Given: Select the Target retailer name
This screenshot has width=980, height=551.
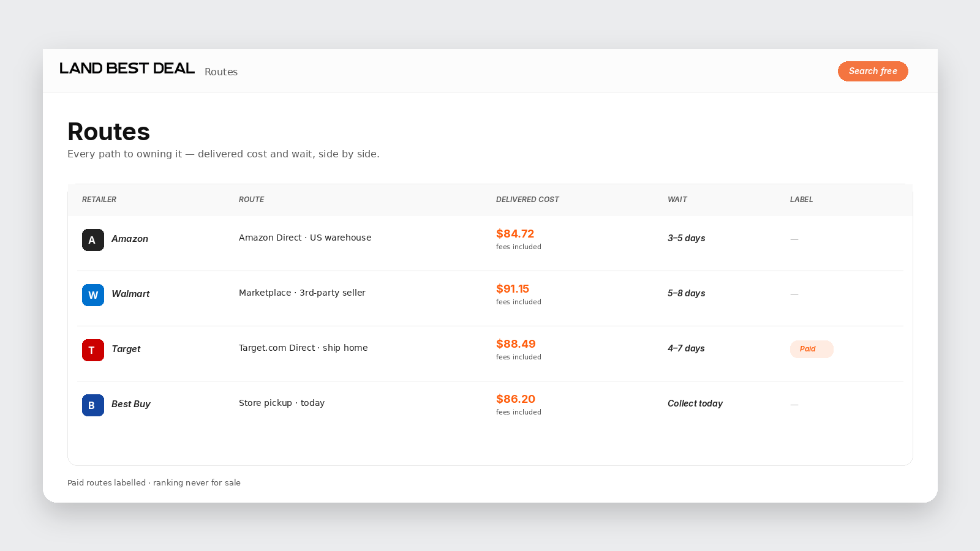Looking at the screenshot, I should pos(126,349).
